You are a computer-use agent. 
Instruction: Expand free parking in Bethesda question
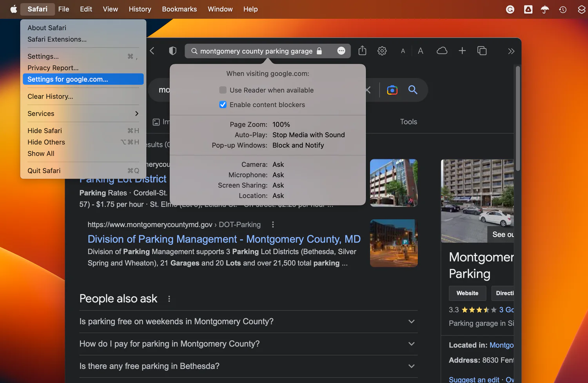(248, 367)
